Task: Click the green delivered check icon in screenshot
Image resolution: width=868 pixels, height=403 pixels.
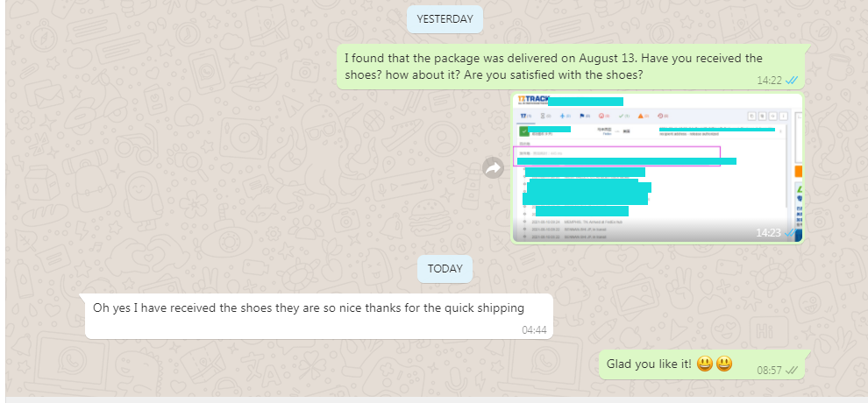Action: [x=622, y=116]
